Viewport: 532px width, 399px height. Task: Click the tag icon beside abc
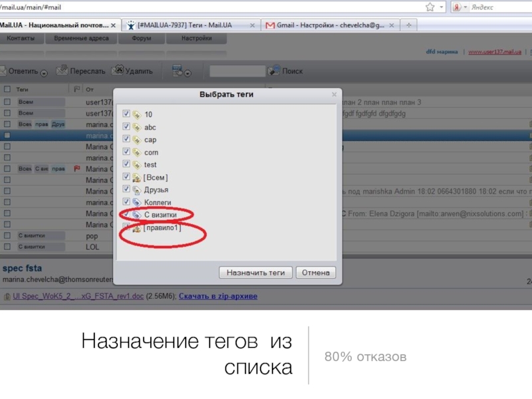pos(136,127)
